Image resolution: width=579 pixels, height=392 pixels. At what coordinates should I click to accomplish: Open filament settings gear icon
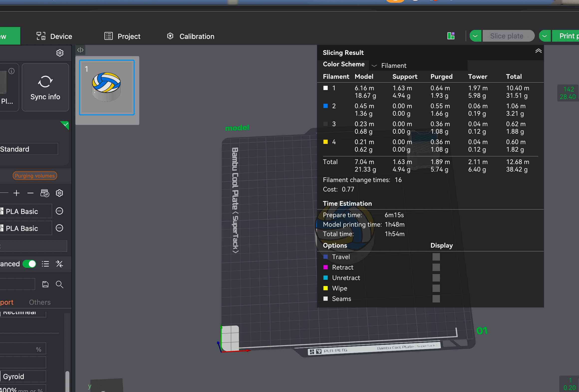59,193
